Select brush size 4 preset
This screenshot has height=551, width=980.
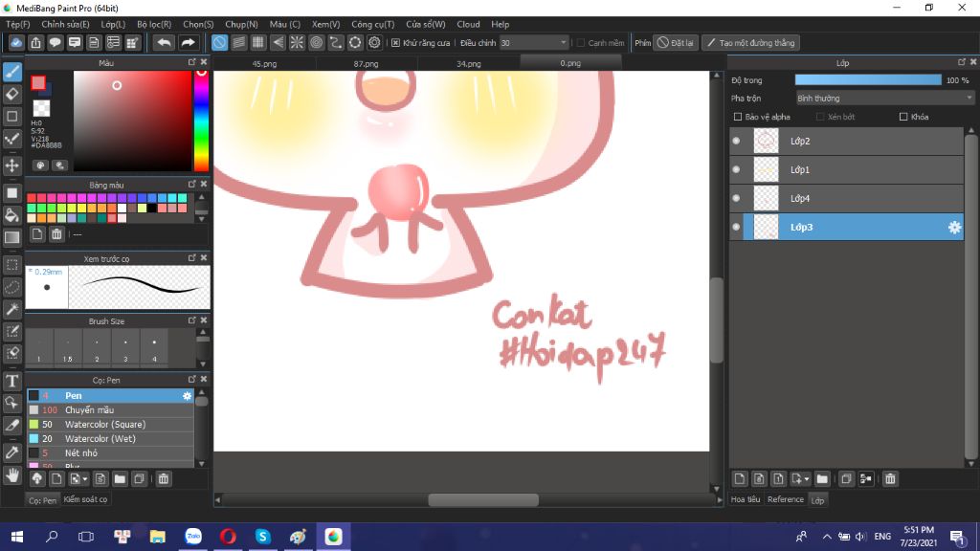point(154,348)
